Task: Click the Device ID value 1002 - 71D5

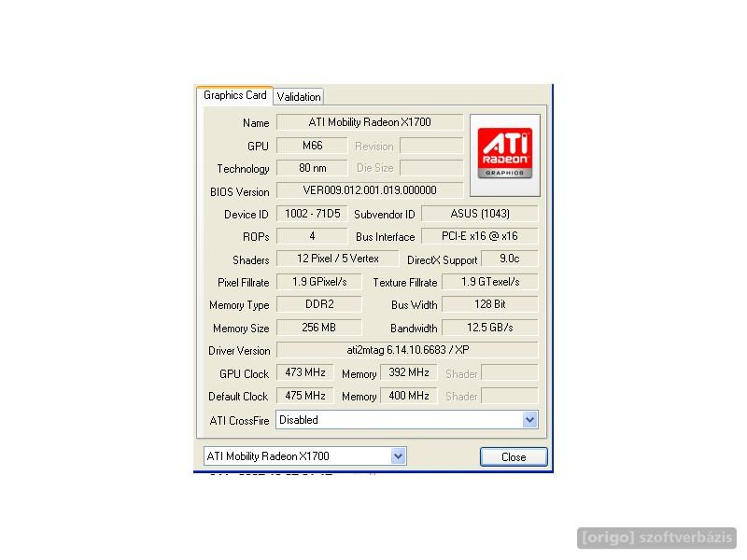Action: pos(312,214)
